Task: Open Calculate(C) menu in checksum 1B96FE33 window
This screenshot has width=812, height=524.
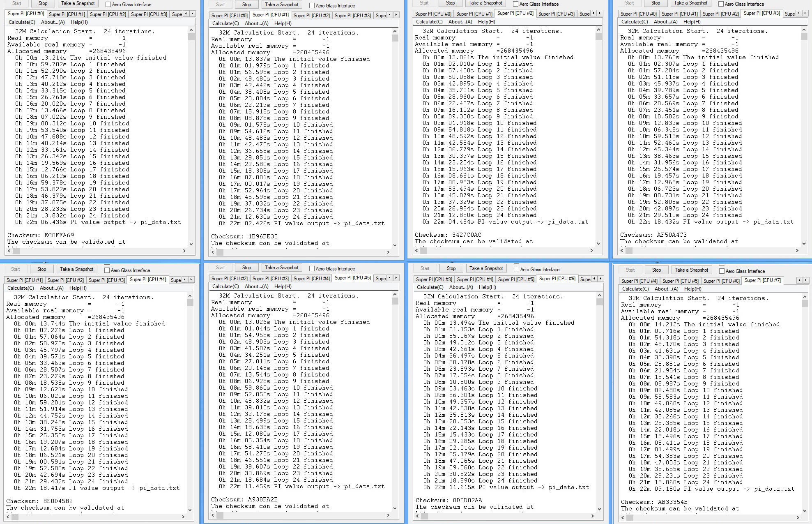Action: (x=225, y=23)
